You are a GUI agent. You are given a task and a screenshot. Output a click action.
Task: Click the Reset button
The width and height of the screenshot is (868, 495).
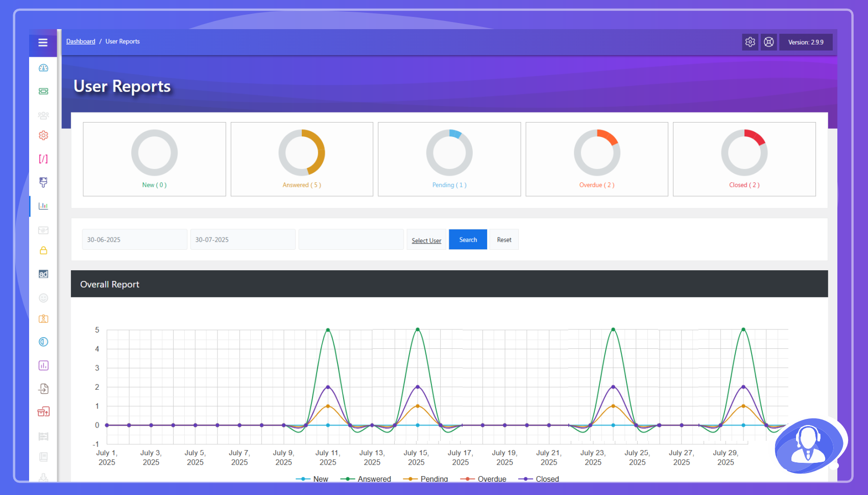point(504,240)
